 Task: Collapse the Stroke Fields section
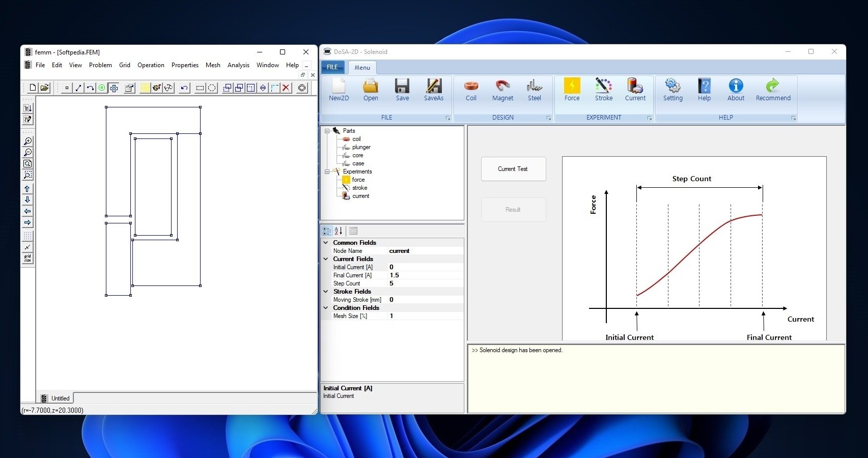coord(326,292)
